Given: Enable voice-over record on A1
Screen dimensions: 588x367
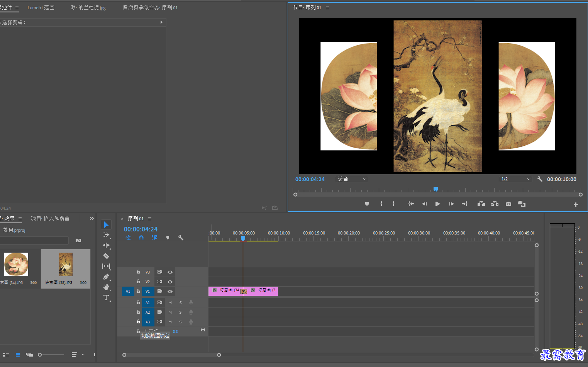Looking at the screenshot, I should pyautogui.click(x=191, y=302).
